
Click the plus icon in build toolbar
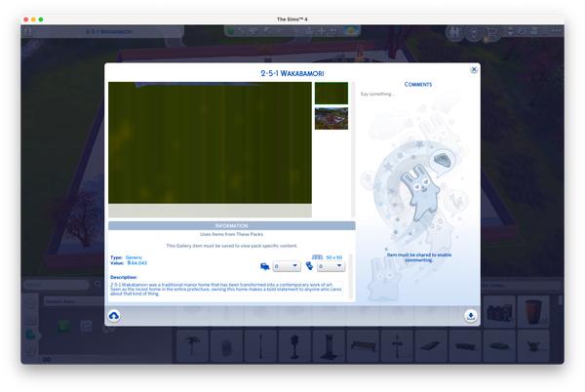tap(322, 31)
